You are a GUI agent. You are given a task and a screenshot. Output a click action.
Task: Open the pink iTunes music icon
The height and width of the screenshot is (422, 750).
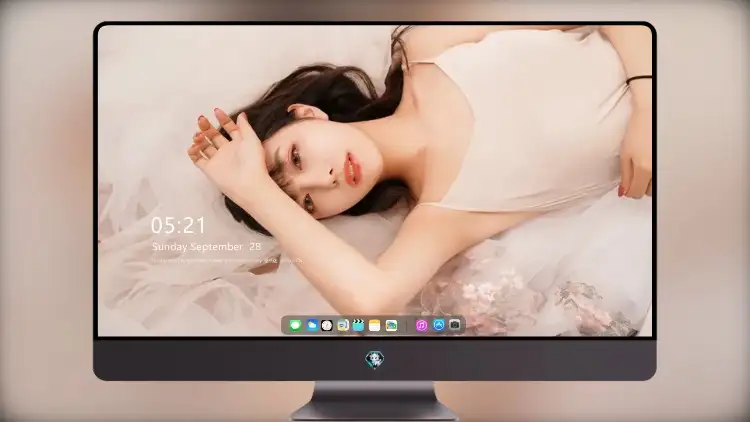421,325
